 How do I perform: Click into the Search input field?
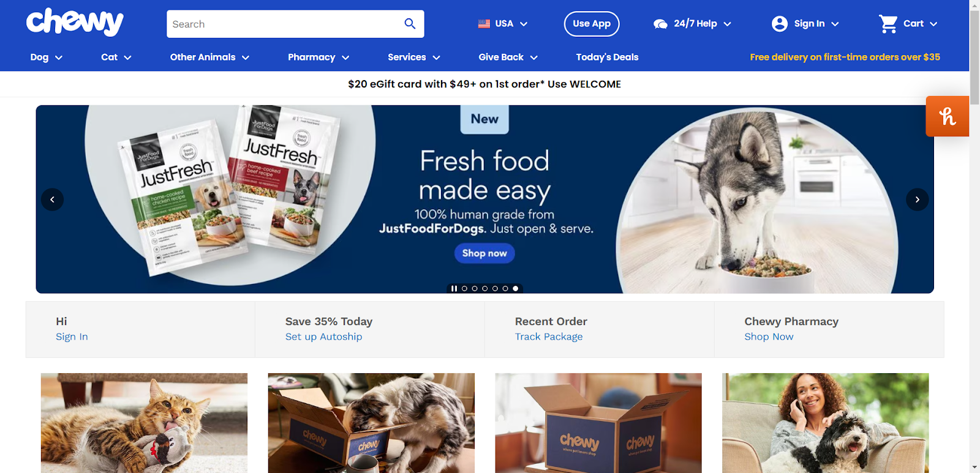point(284,24)
